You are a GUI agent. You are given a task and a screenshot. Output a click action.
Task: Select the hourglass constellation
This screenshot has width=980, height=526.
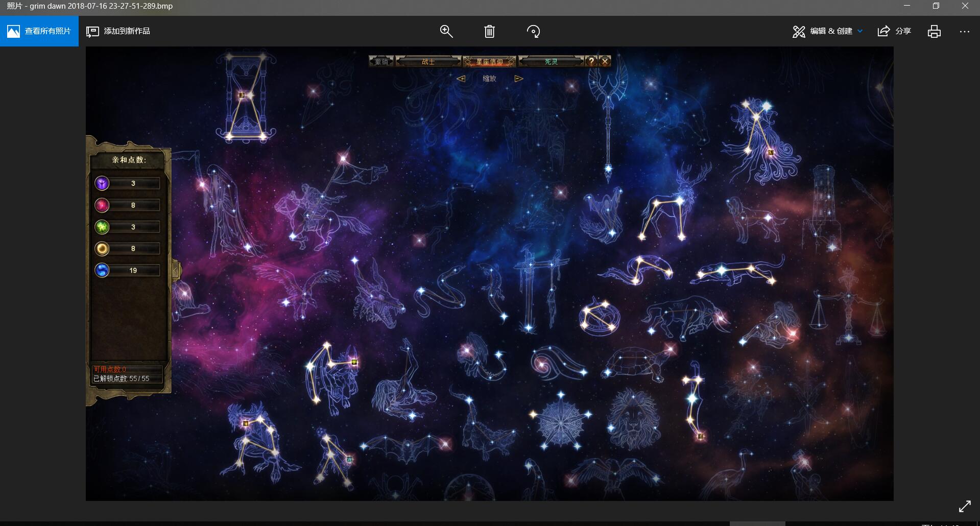click(246, 97)
